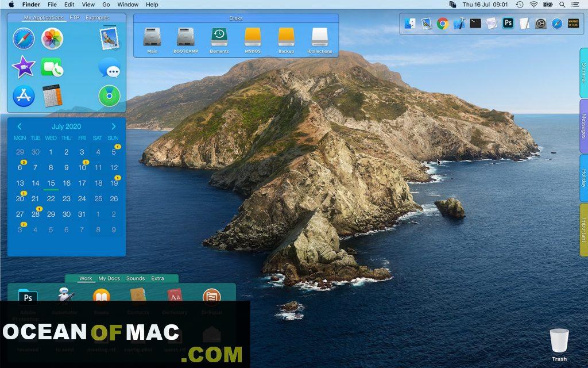Viewport: 588px width, 368px height.
Task: Open the Elements Time Machine disk
Action: (x=219, y=40)
